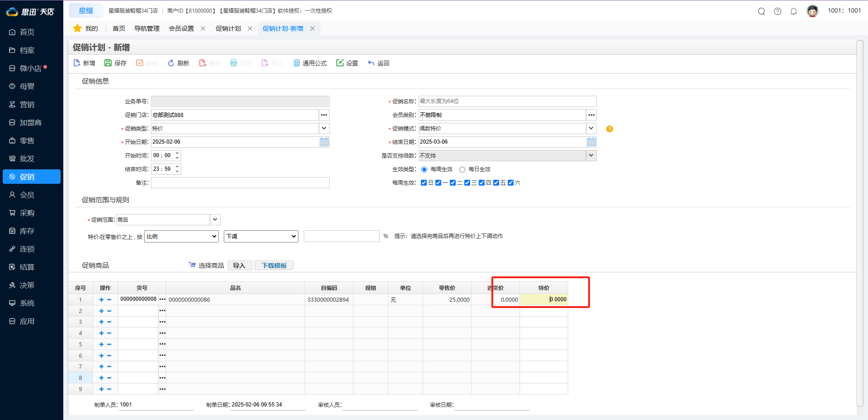Open the promotion scope (促销范围) dropdown

coord(215,220)
